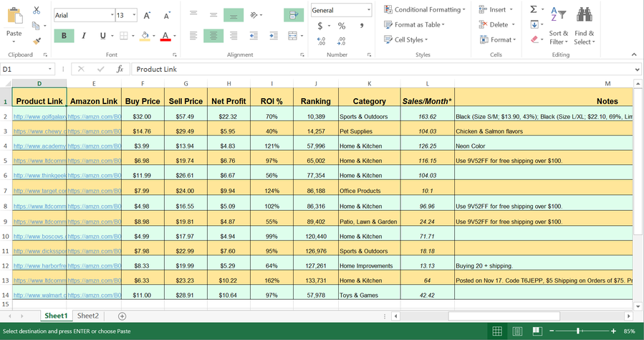Switch to Page Layout view
Screen dimensions: 644x340
517,331
